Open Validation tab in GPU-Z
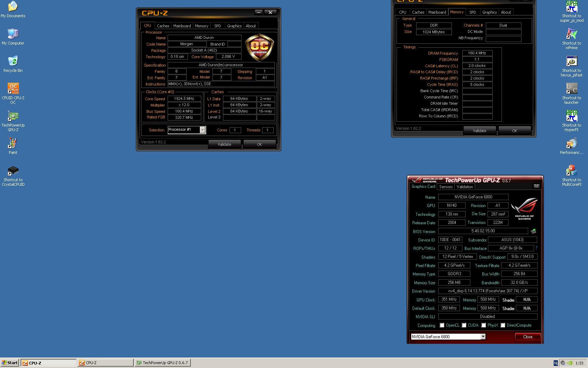Image resolution: width=588 pixels, height=368 pixels. click(x=465, y=187)
